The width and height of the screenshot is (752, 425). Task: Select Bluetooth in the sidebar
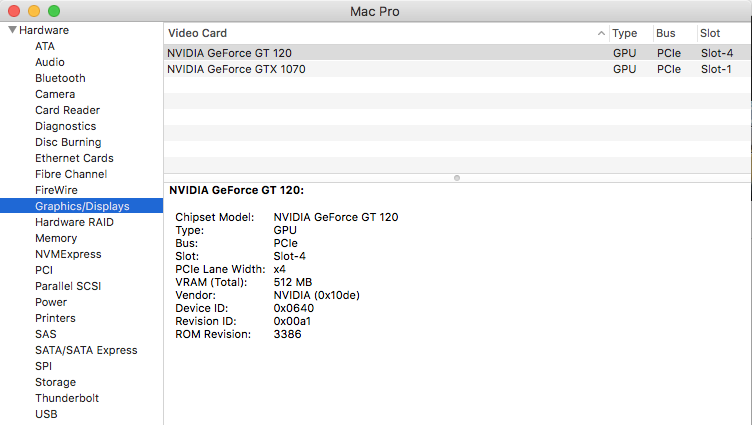[60, 78]
